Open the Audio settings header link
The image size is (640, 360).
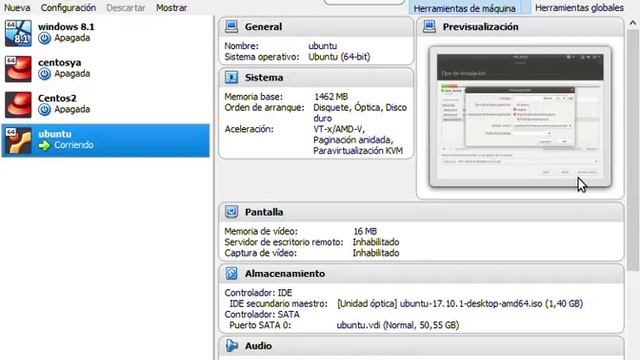258,346
